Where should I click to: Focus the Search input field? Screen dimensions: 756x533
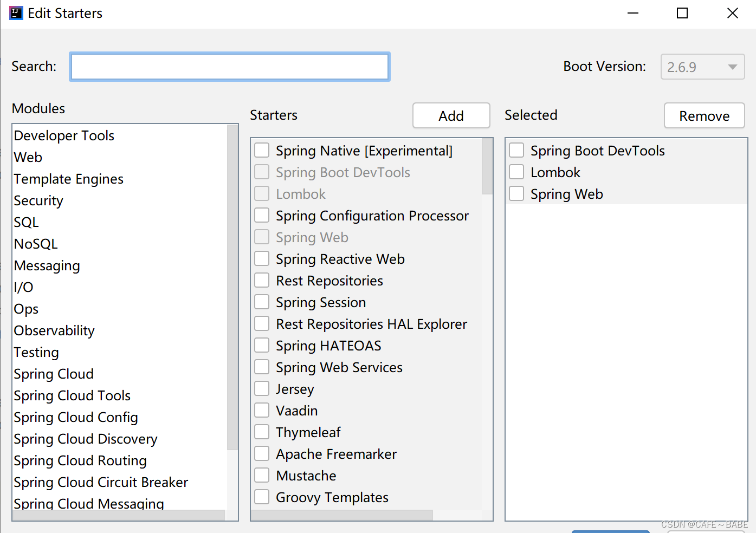[230, 67]
